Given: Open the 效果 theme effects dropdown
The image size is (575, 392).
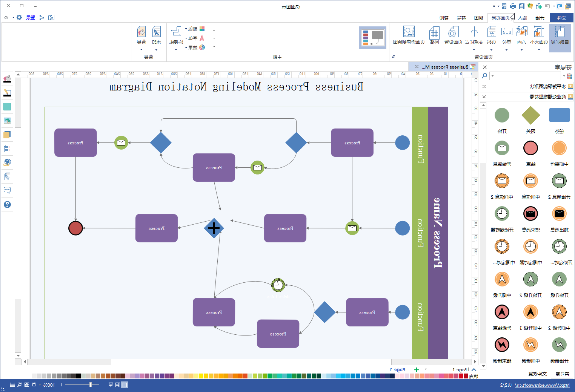Looking at the screenshot, I should pyautogui.click(x=195, y=47).
